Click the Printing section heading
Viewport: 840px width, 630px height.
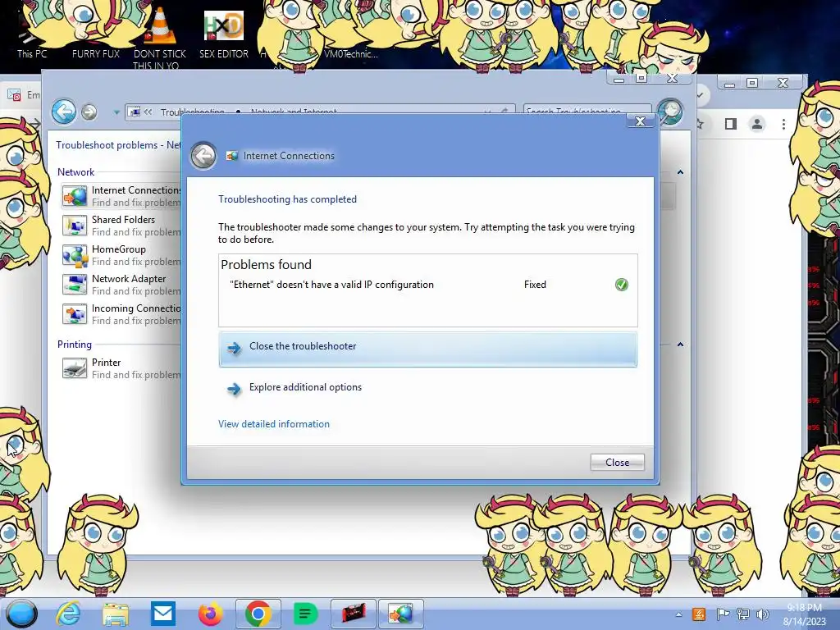pyautogui.click(x=75, y=345)
